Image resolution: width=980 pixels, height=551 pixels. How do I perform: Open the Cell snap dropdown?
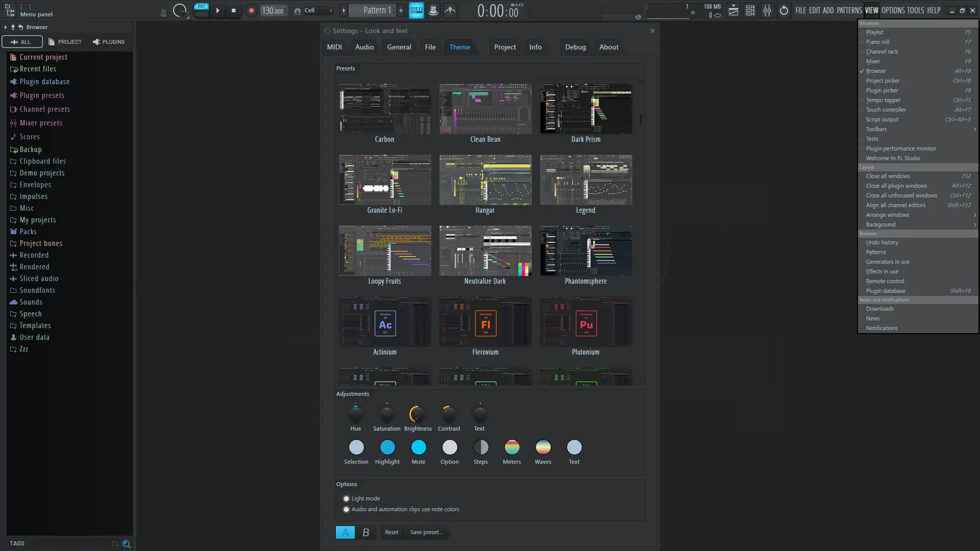[x=314, y=10]
